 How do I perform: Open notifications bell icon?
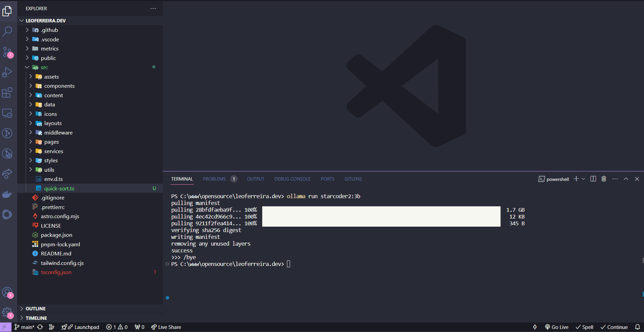(637, 327)
